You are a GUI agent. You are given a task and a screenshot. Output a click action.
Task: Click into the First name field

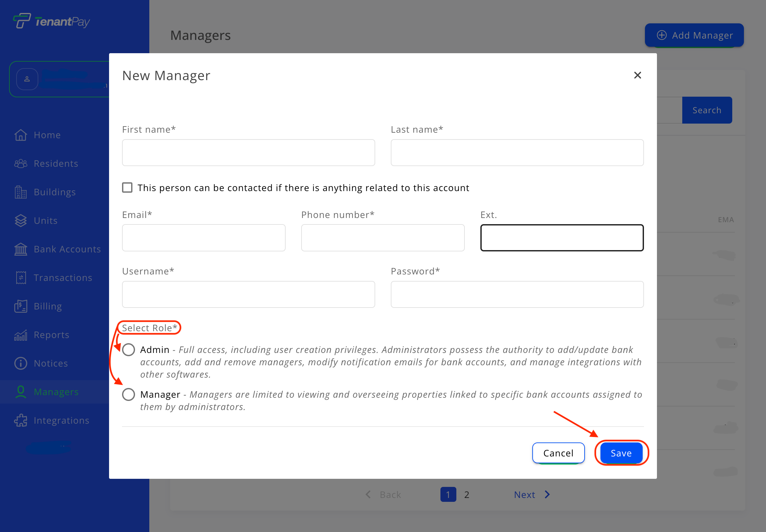(248, 153)
